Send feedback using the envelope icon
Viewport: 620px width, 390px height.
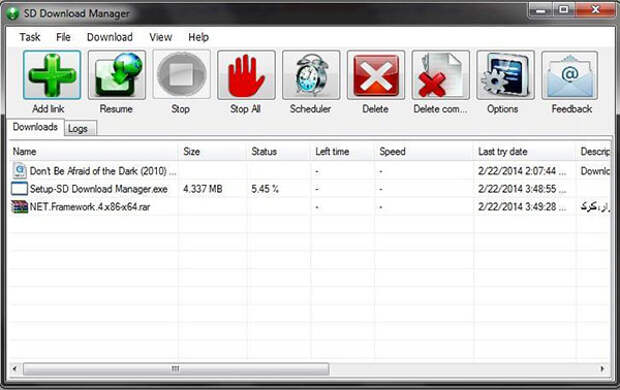click(x=570, y=75)
